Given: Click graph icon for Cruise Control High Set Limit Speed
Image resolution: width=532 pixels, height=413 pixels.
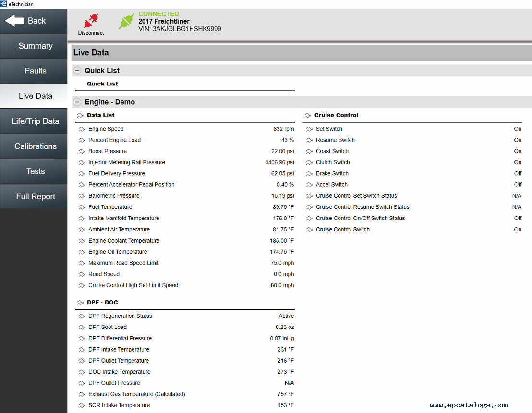Looking at the screenshot, I should point(82,285).
